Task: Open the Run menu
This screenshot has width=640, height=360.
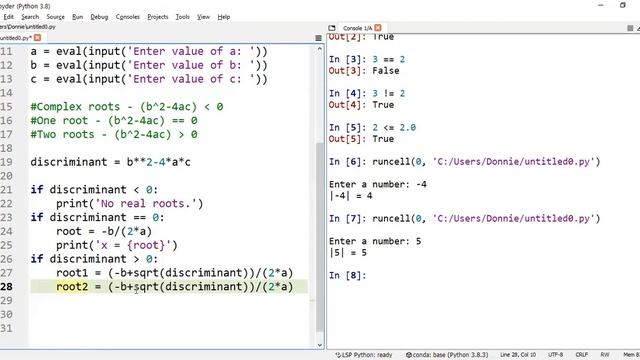Action: [78, 17]
